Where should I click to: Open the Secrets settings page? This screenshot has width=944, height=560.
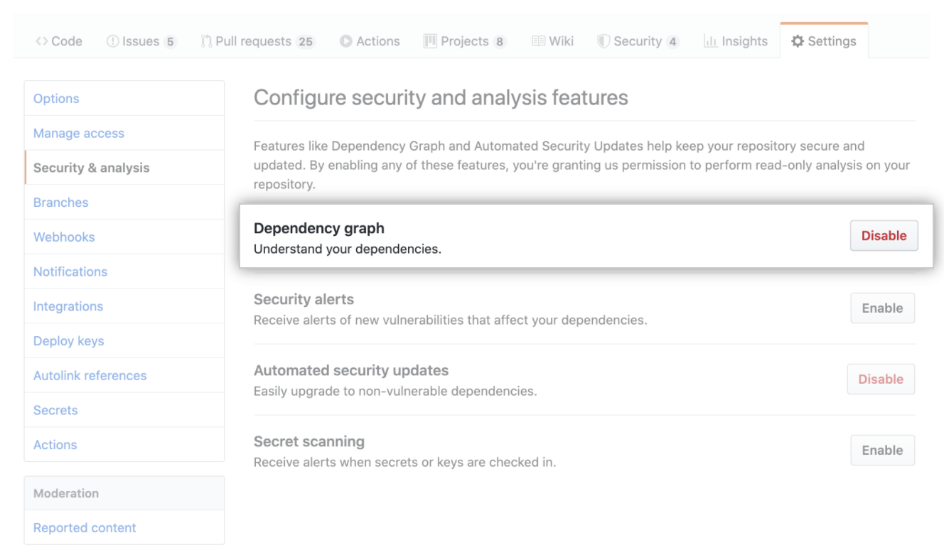point(124,410)
